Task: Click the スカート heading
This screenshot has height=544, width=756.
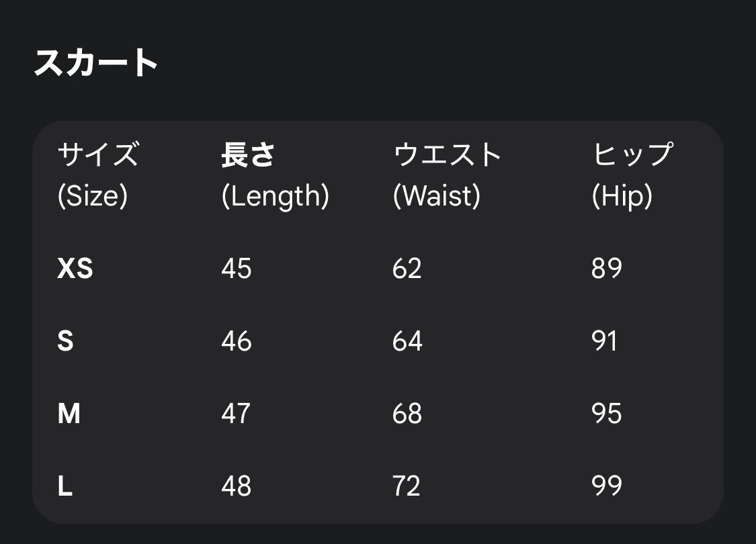Action: 96,63
